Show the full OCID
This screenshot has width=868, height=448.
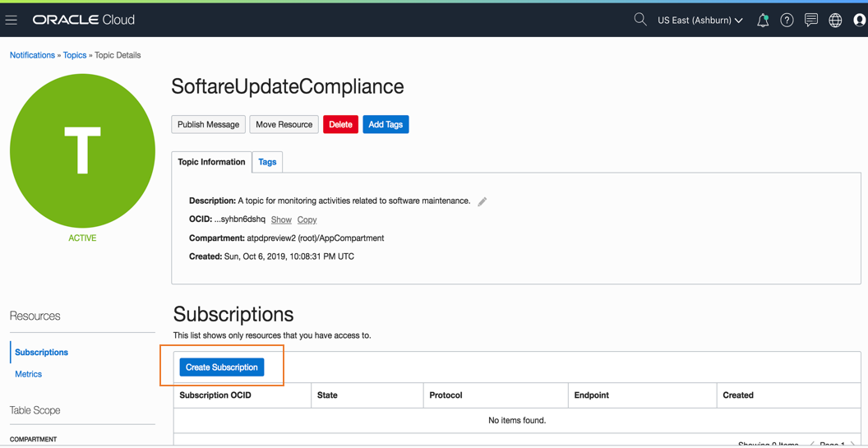pyautogui.click(x=281, y=219)
